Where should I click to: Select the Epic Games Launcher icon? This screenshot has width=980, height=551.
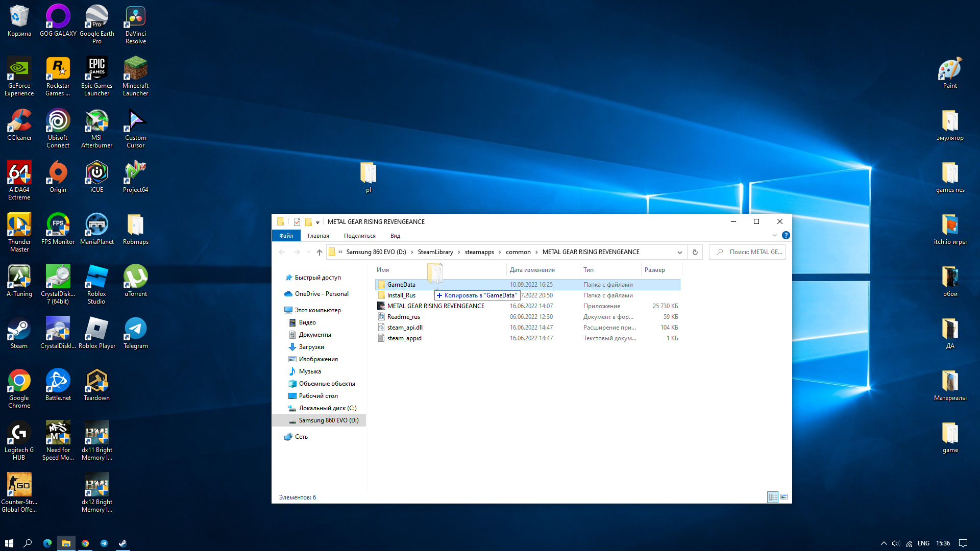click(97, 77)
